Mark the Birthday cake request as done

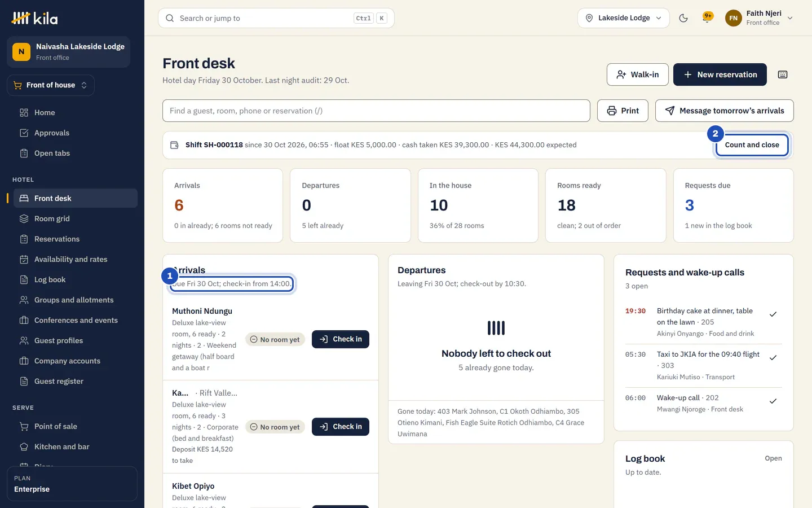click(773, 314)
